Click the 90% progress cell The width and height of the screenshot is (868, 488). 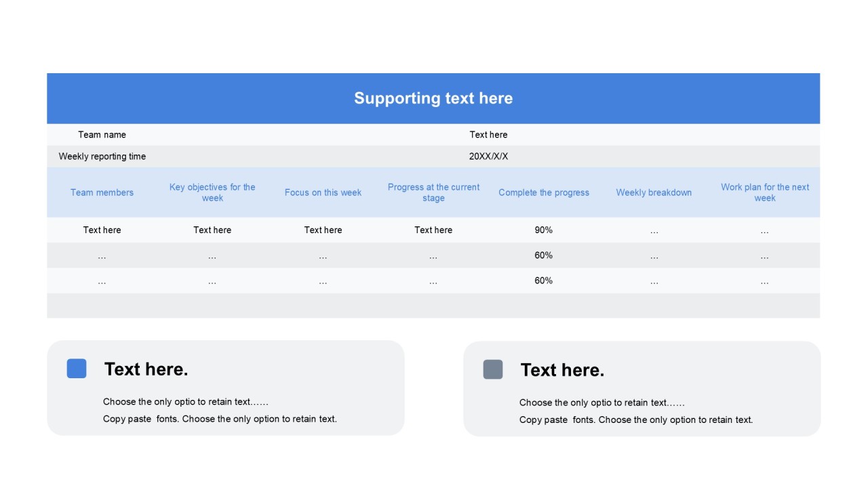pos(544,230)
